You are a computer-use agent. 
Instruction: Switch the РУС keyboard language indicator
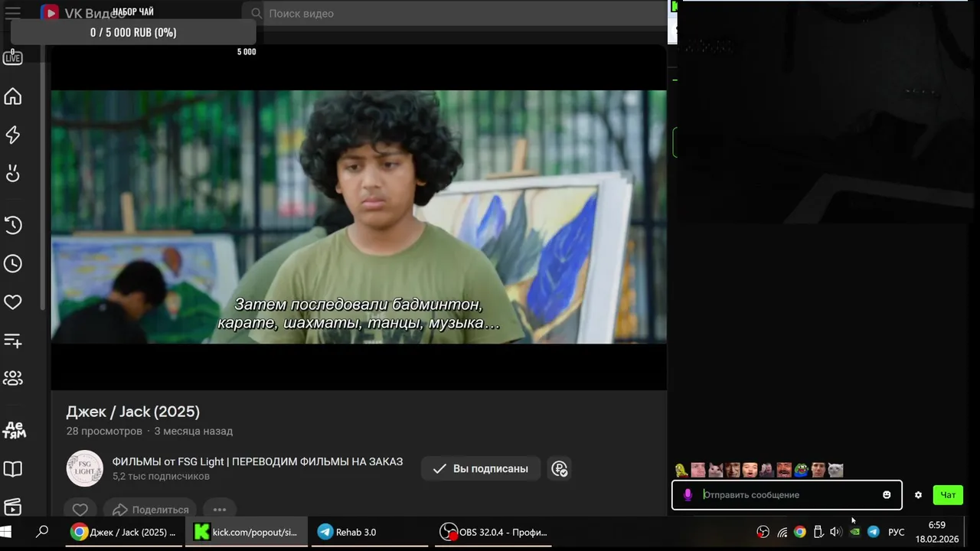point(897,532)
